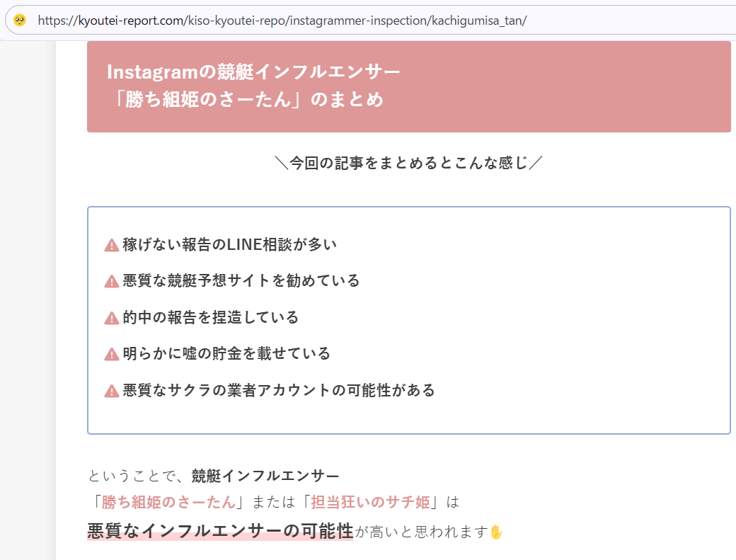Select the text 悪質な競艇予想サイトを勧めている
The height and width of the screenshot is (560, 736).
pos(241,281)
